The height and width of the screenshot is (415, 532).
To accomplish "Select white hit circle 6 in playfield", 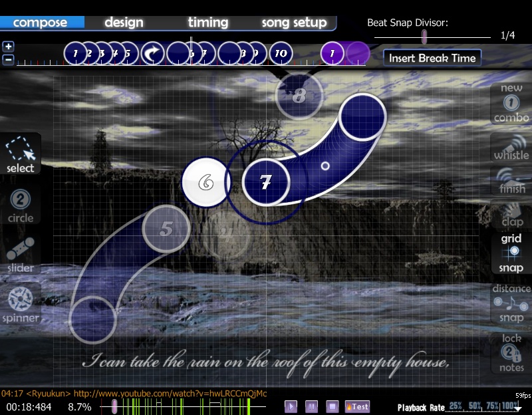I will (206, 182).
